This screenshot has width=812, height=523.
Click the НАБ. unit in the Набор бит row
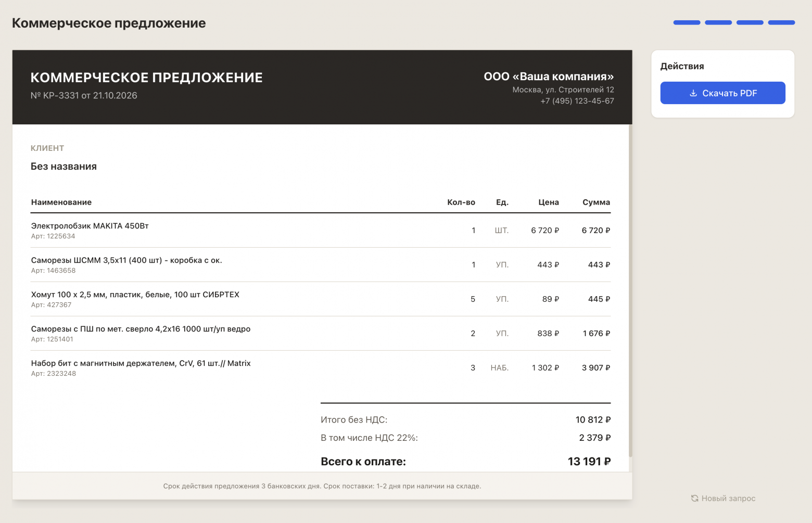point(500,368)
